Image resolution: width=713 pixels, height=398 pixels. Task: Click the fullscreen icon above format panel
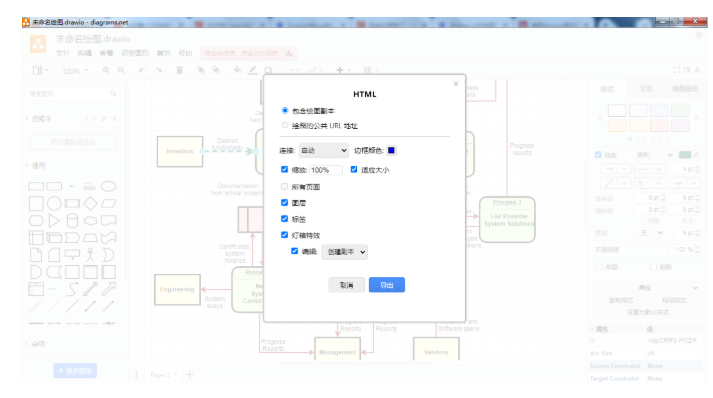pyautogui.click(x=677, y=70)
